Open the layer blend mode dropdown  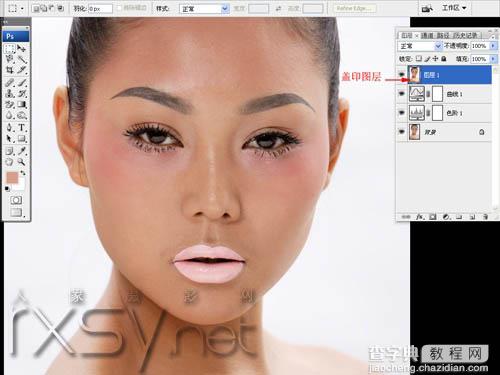click(420, 46)
